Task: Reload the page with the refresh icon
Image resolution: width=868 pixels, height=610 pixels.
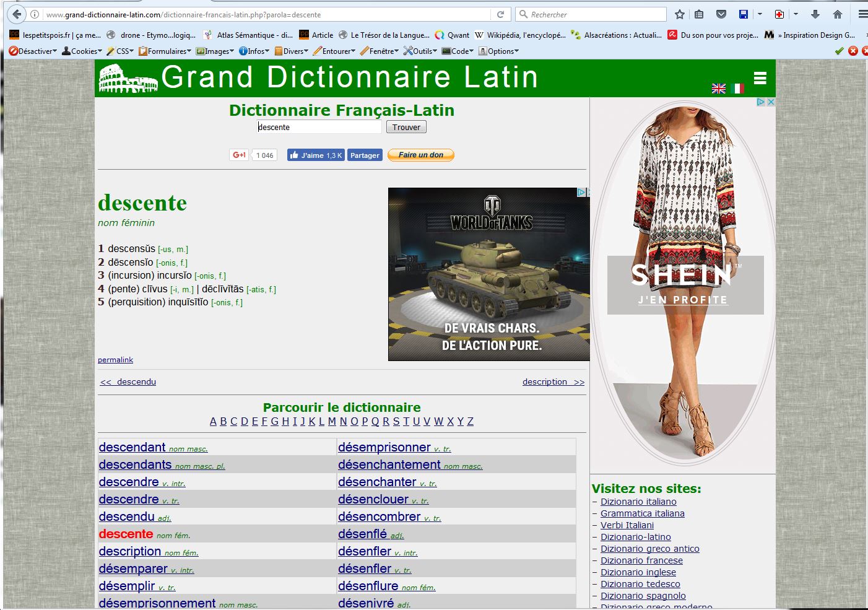Action: click(500, 14)
